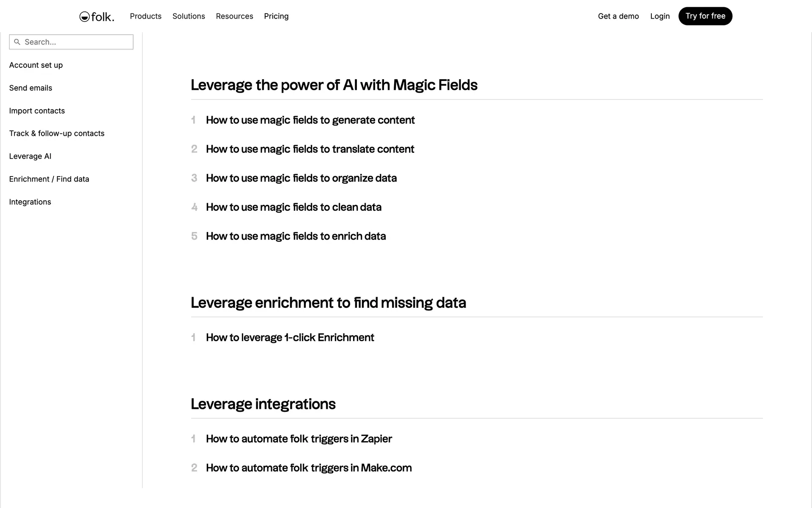812x508 pixels.
Task: Open the Login page
Action: [660, 16]
